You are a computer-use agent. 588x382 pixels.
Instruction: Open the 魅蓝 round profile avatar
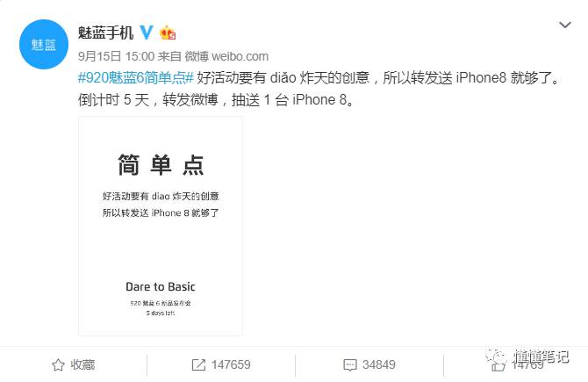pos(44,44)
